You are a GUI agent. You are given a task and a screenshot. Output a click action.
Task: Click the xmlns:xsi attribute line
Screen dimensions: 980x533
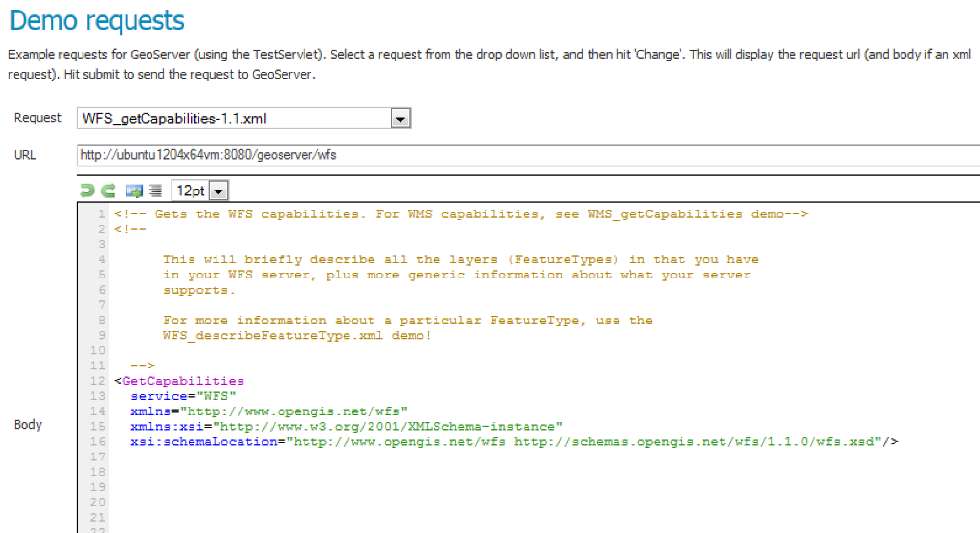(346, 427)
